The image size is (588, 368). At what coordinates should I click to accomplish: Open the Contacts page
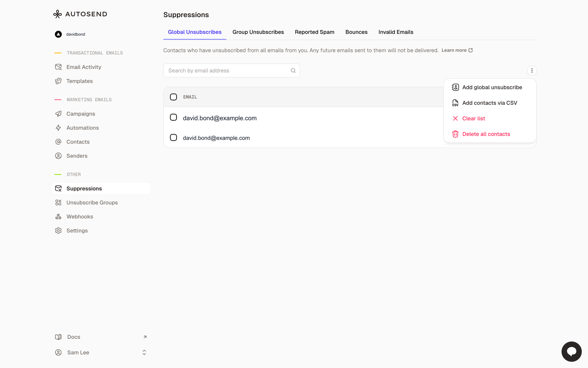(x=101, y=142)
